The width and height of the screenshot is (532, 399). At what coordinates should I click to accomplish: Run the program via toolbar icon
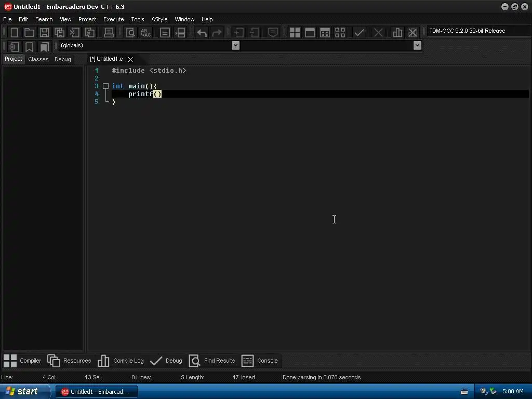(310, 33)
